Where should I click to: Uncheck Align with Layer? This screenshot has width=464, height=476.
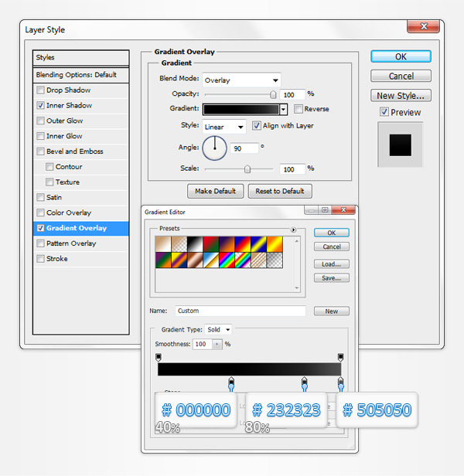point(257,126)
